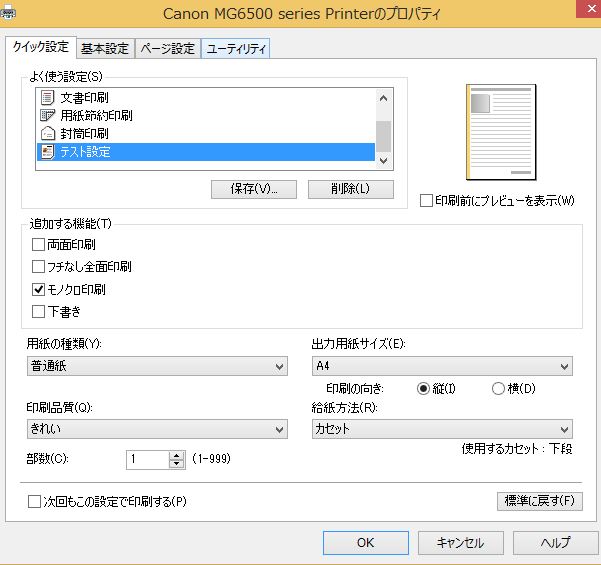Click the 文書印刷 document icon
Image resolution: width=601 pixels, height=565 pixels.
pyautogui.click(x=47, y=97)
